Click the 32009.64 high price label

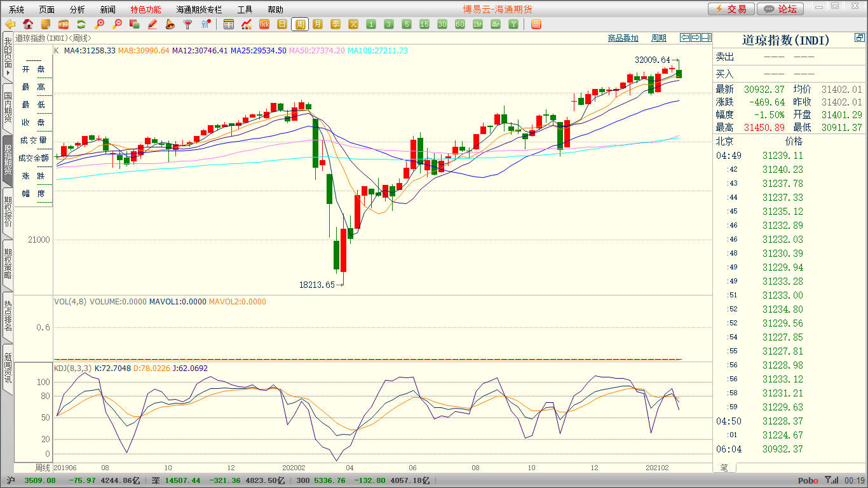(653, 60)
